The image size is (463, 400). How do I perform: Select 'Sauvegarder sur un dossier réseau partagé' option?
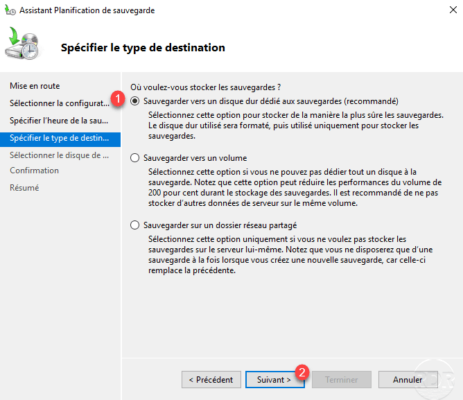coord(135,225)
